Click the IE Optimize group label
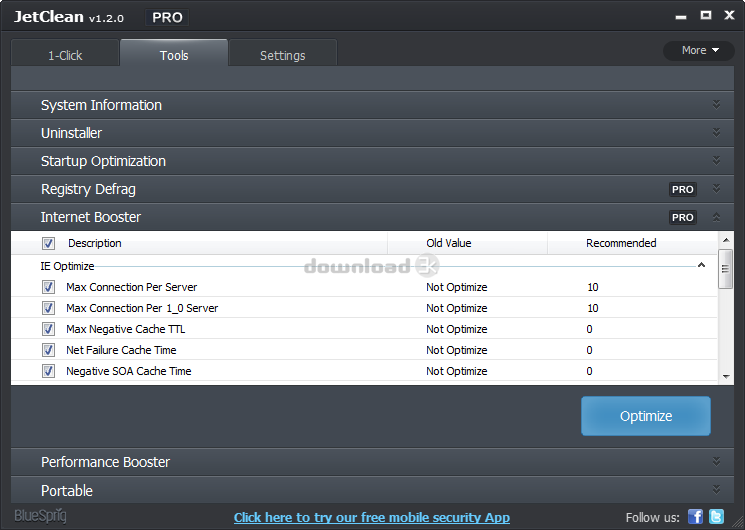This screenshot has height=530, width=745. click(67, 266)
